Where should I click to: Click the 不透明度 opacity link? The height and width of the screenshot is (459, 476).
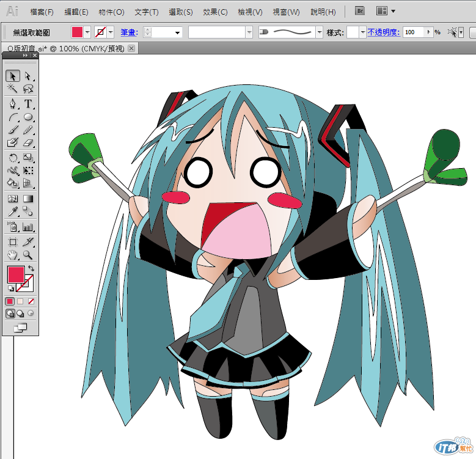[384, 32]
